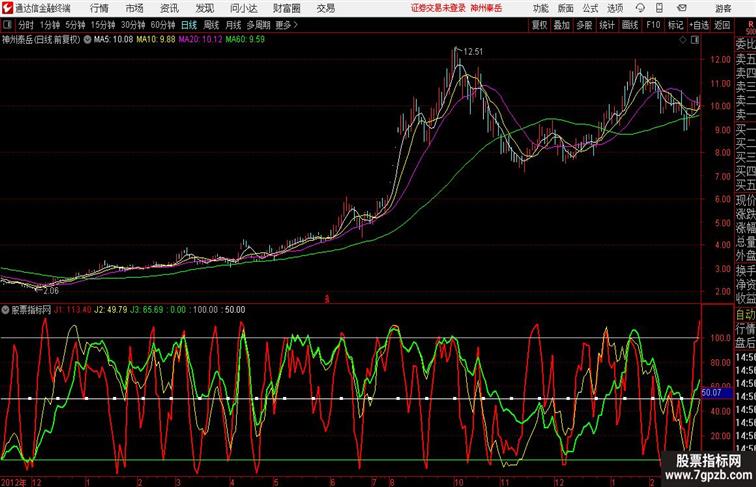Open the 问小达 menu
The width and height of the screenshot is (756, 487).
tap(243, 8)
